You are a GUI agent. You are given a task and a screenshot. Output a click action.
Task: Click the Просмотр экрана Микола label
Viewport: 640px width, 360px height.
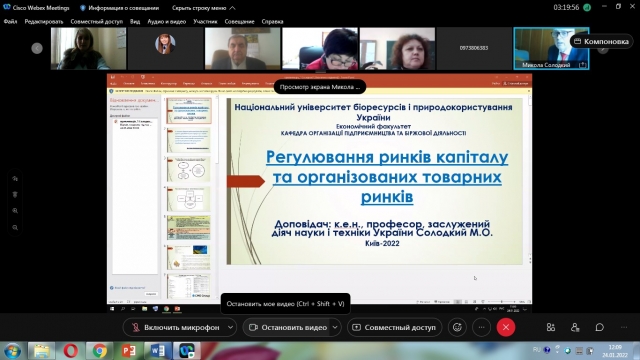pos(320,87)
